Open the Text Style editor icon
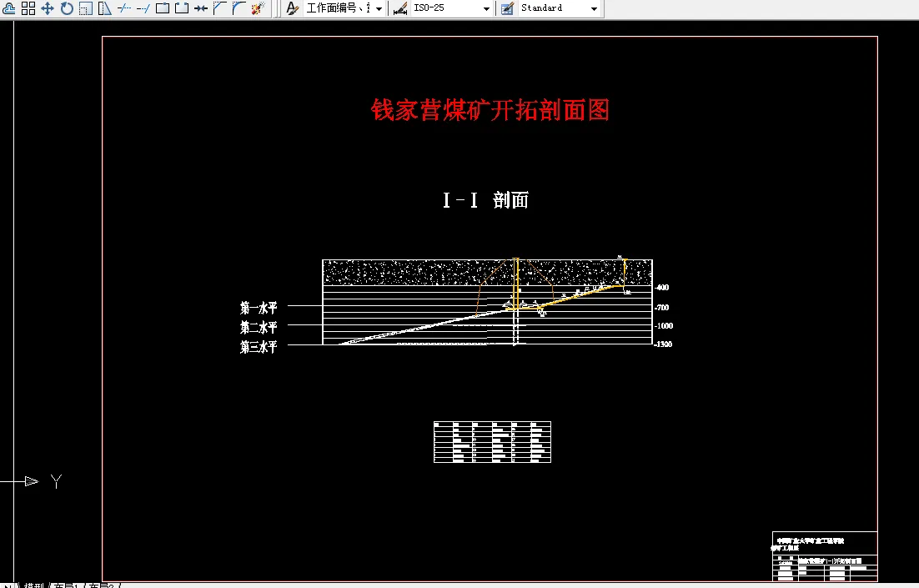 coord(292,8)
